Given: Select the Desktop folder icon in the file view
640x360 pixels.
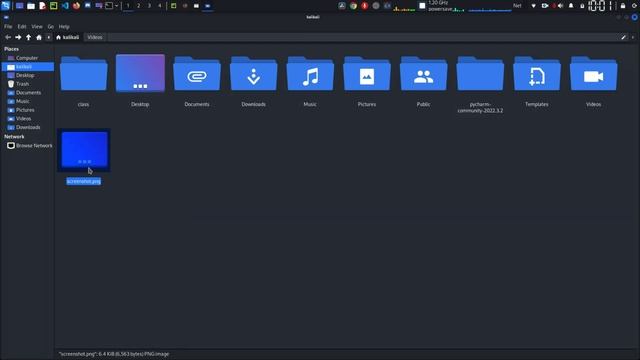Looking at the screenshot, I should (x=140, y=73).
